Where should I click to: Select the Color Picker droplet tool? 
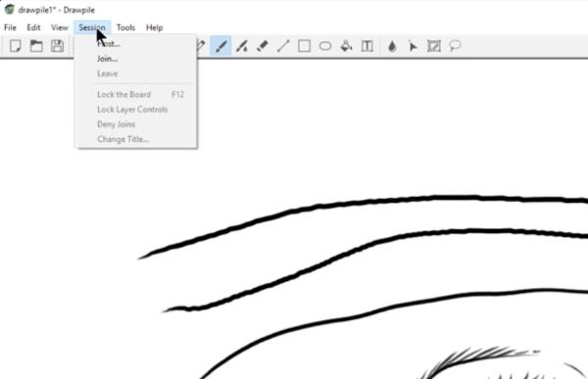click(x=392, y=46)
